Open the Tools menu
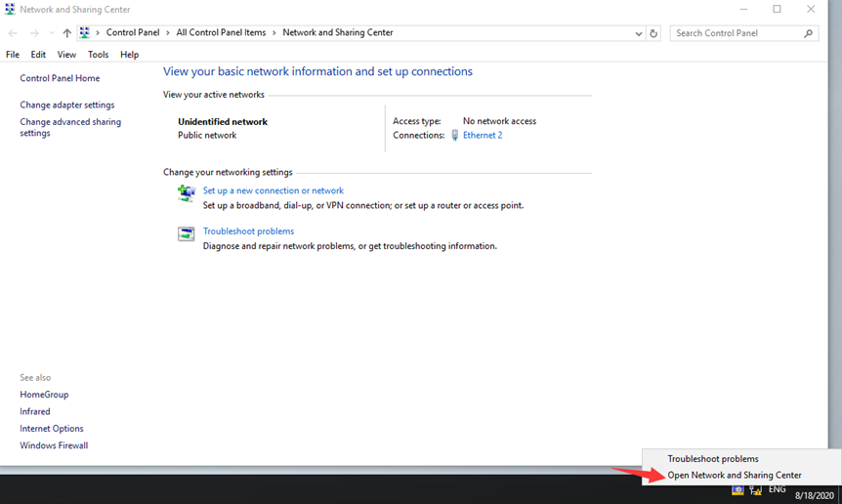The height and width of the screenshot is (504, 842). tap(99, 55)
